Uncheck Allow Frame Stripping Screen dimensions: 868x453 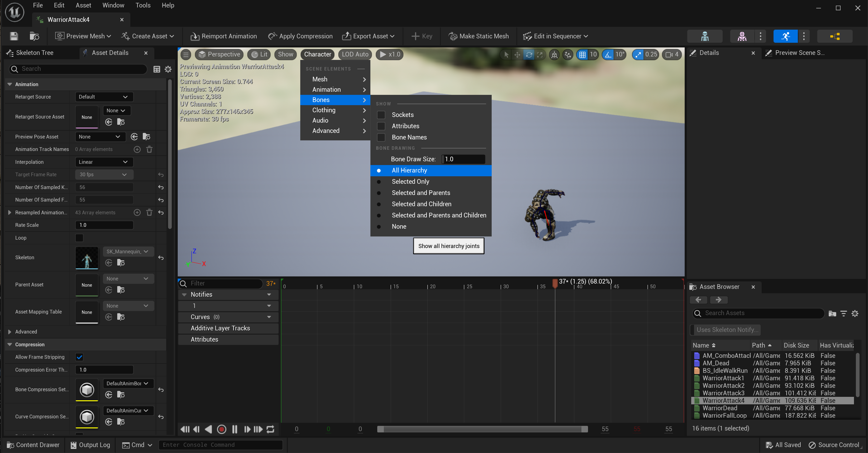click(x=79, y=357)
